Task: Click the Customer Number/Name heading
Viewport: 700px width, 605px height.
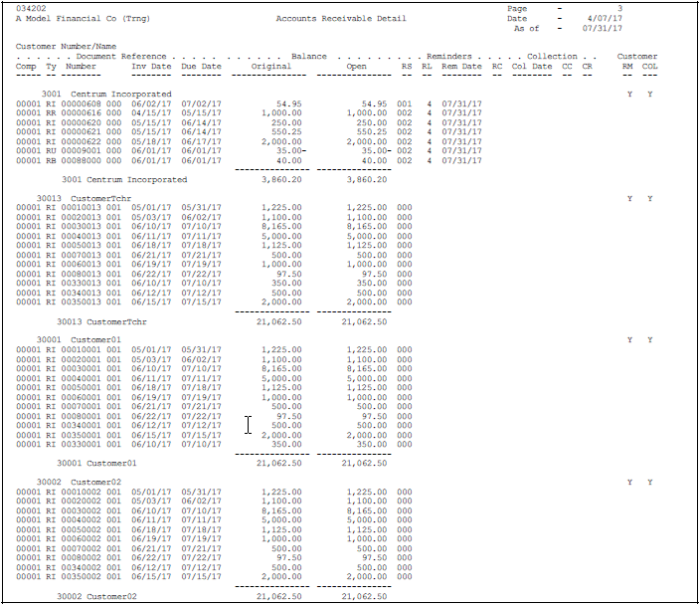Action: [x=66, y=47]
